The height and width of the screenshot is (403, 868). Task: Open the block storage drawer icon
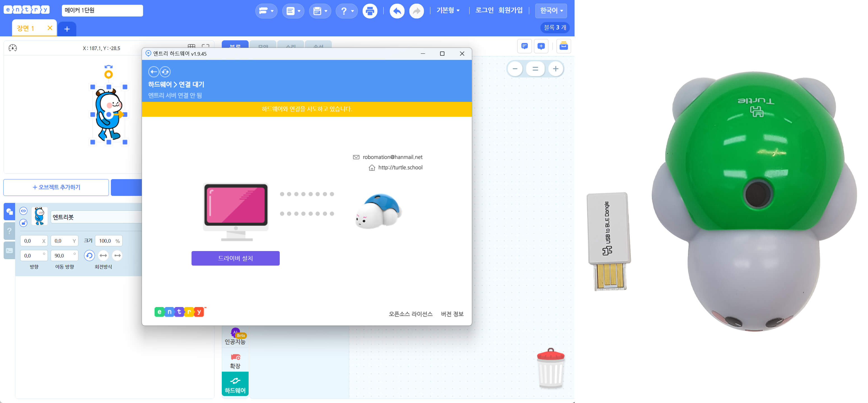tap(563, 46)
